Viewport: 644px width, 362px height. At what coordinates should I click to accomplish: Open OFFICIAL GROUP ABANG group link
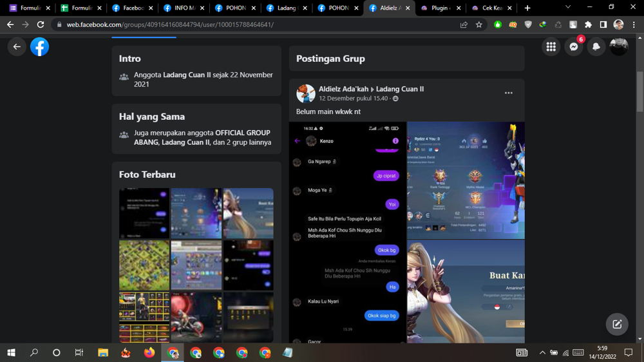201,137
